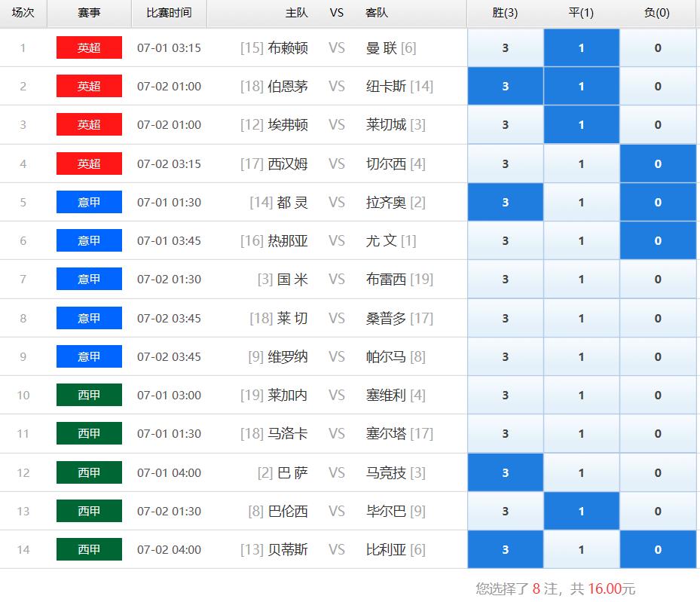Deselect loss (0) for 都灵 vs 拉齐奥
The height and width of the screenshot is (602, 700).
pyautogui.click(x=658, y=202)
